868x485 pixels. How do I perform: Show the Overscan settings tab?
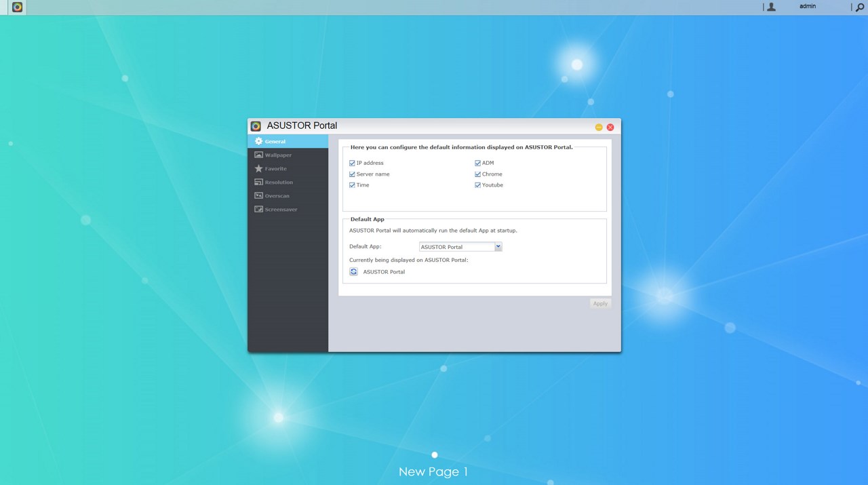288,195
